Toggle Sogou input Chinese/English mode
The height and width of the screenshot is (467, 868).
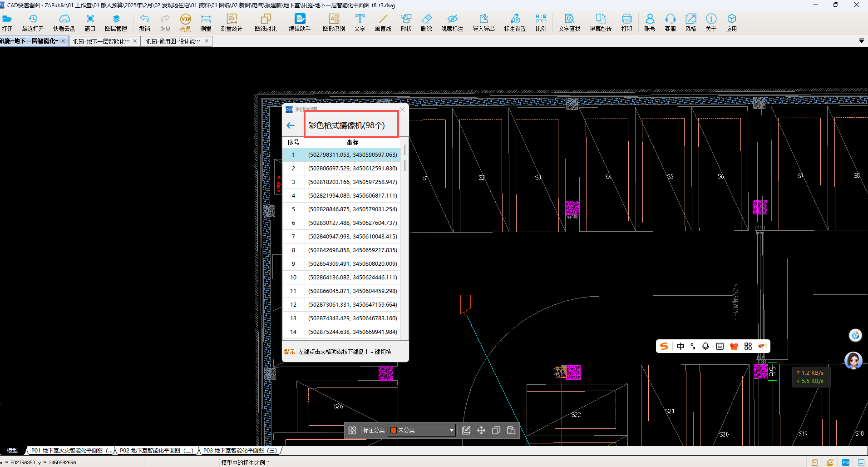[681, 346]
